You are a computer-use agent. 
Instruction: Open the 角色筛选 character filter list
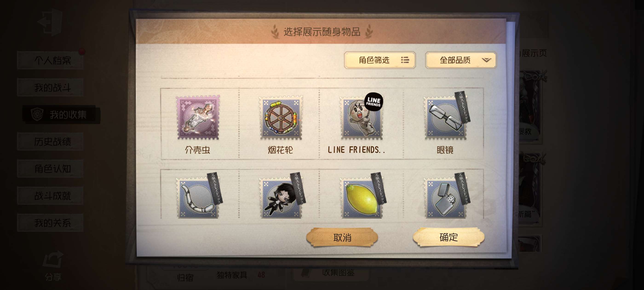[x=380, y=60]
